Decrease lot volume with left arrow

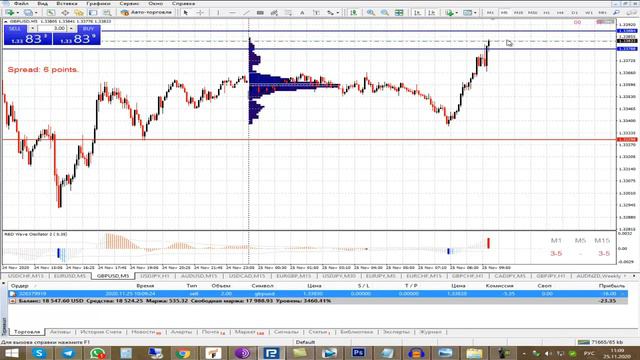32,29
